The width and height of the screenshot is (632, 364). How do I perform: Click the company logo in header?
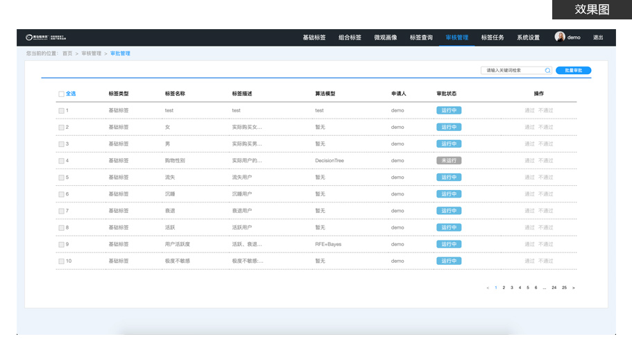pyautogui.click(x=46, y=37)
